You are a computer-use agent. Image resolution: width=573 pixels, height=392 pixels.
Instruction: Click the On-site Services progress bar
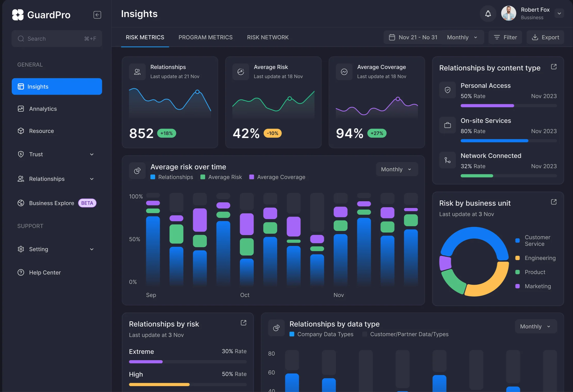pyautogui.click(x=508, y=141)
